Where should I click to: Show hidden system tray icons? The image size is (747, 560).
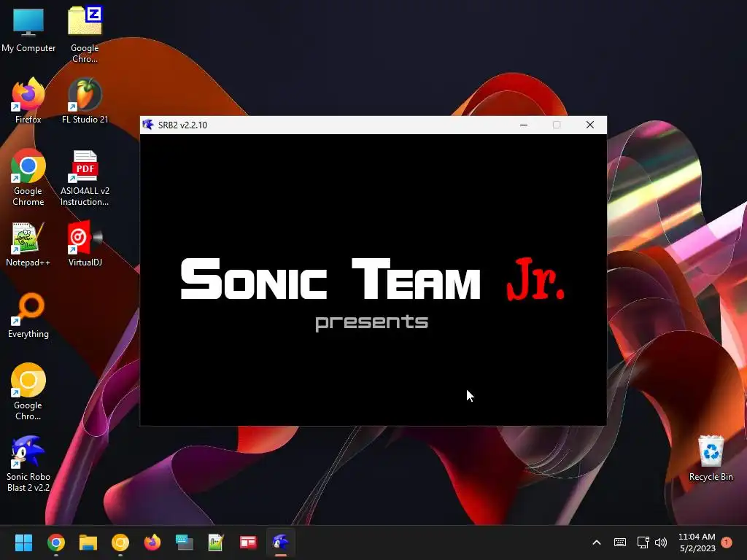click(x=597, y=542)
